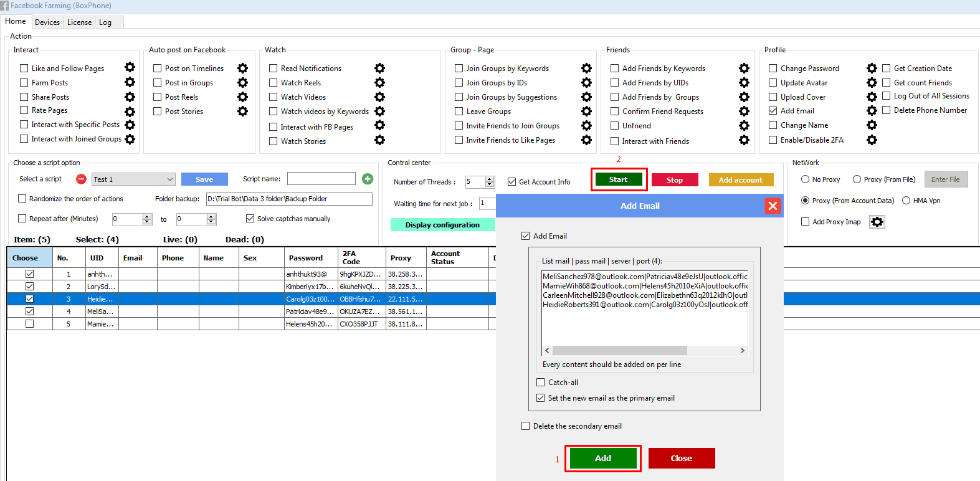Open settings gear for Post in Groups

pos(242,82)
